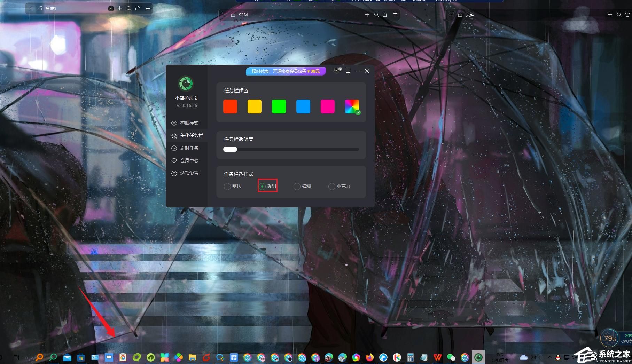Click the active 小智护眼宝 taskbar icon

[478, 357]
